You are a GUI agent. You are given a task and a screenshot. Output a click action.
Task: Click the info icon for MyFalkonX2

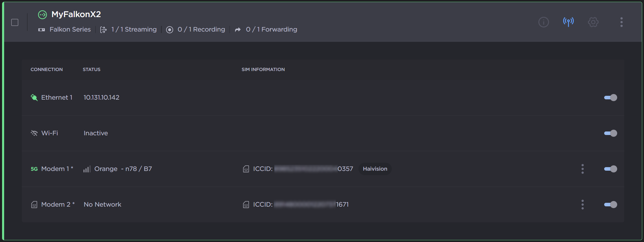tap(543, 22)
